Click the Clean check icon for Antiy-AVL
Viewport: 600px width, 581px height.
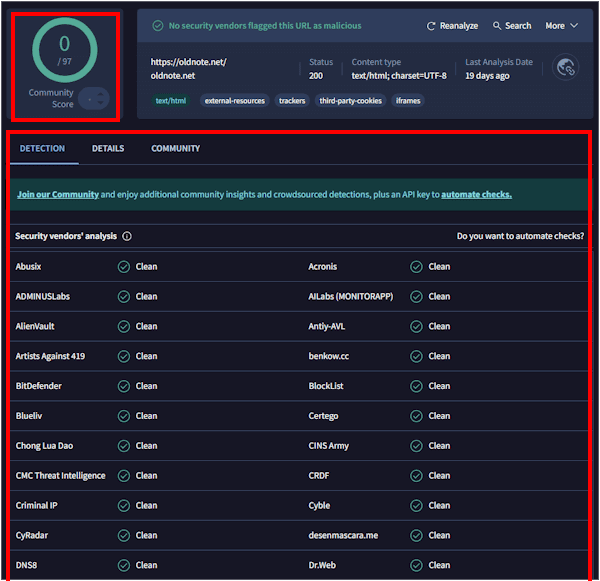point(416,326)
